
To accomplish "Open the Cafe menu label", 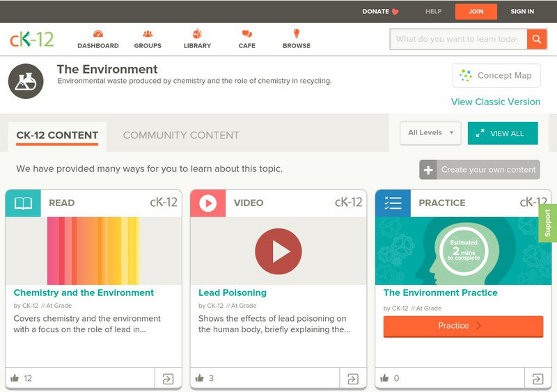I will coord(247,46).
